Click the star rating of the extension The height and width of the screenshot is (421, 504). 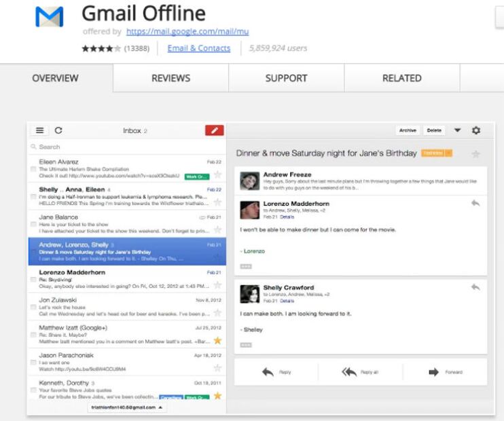pos(101,48)
